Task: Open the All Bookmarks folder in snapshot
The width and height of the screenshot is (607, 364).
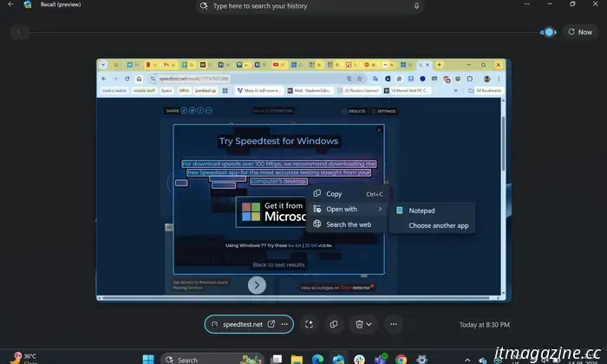Action: click(x=485, y=90)
